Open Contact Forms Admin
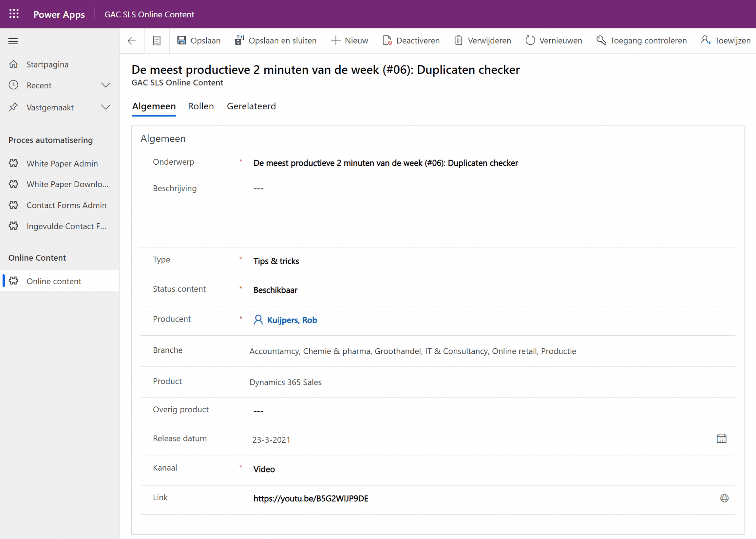 pyautogui.click(x=59, y=205)
